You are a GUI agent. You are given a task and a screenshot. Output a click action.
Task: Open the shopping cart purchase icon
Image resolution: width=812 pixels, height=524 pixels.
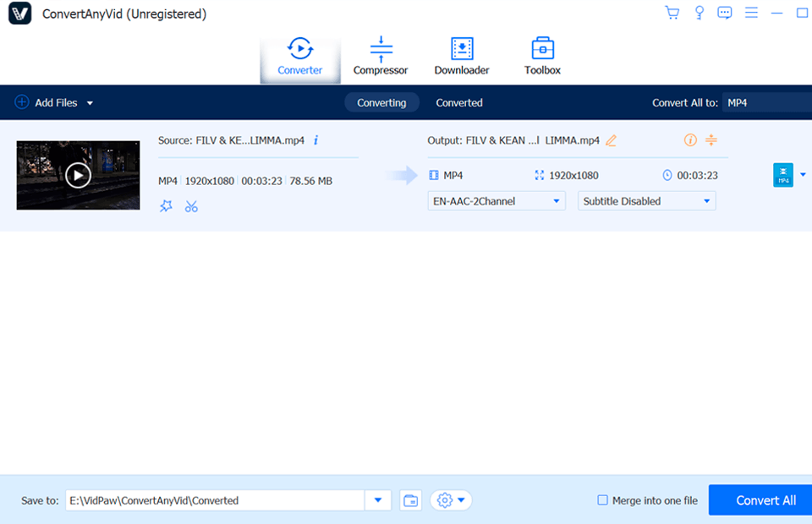[672, 13]
